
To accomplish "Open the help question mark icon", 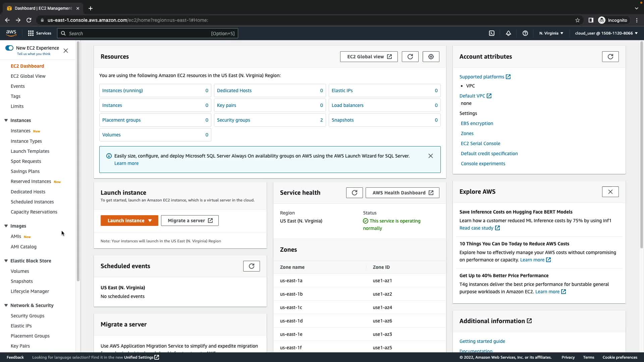I will 525,33.
